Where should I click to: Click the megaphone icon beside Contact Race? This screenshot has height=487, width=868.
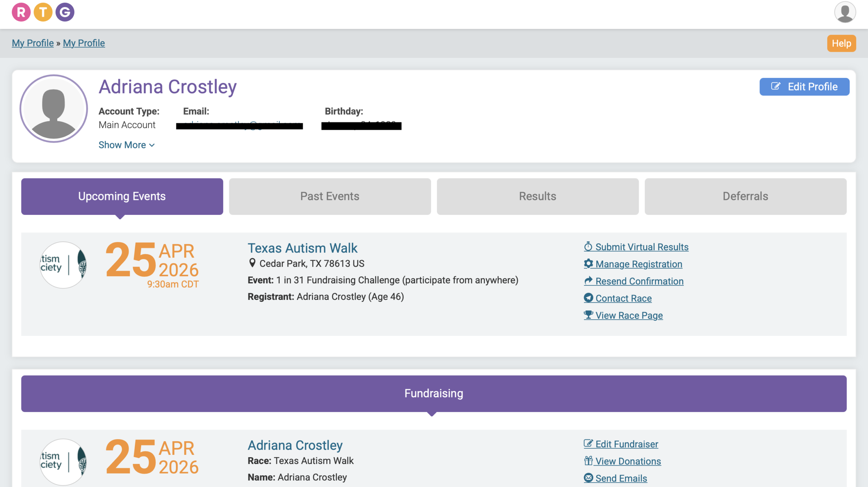click(588, 298)
